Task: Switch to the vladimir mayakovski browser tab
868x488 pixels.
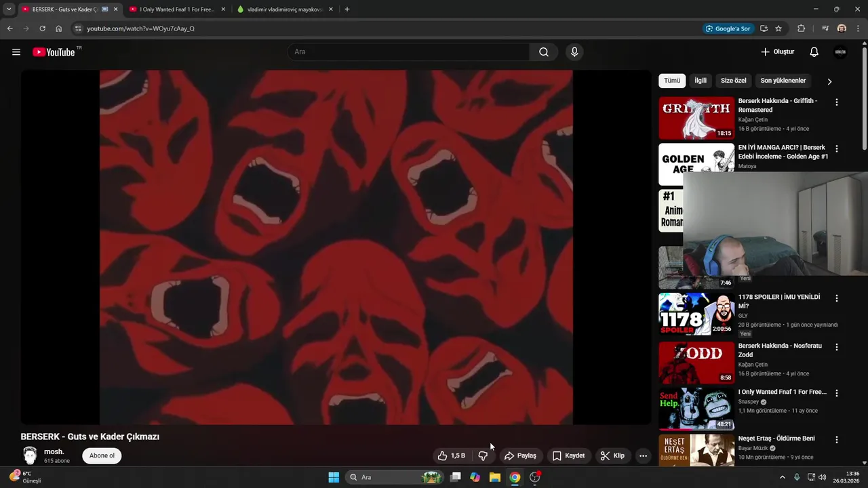Action: pyautogui.click(x=285, y=9)
